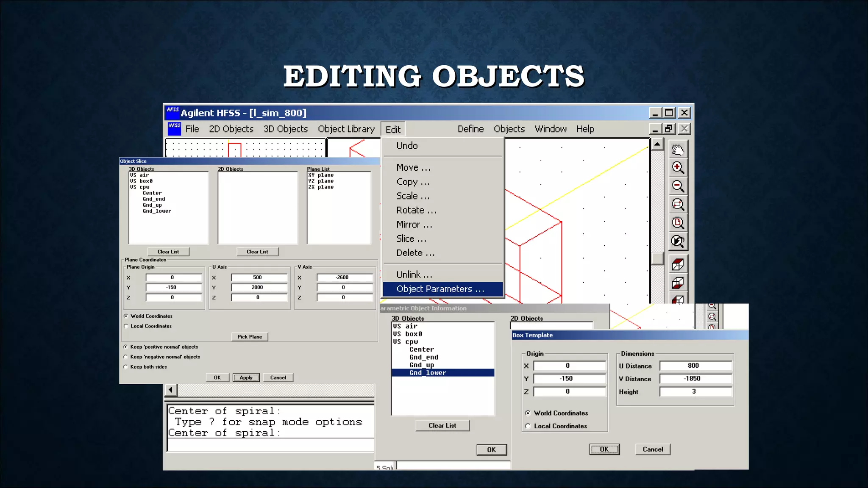This screenshot has height=488, width=868.
Task: Choose Scale from Edit menu
Action: coord(443,196)
